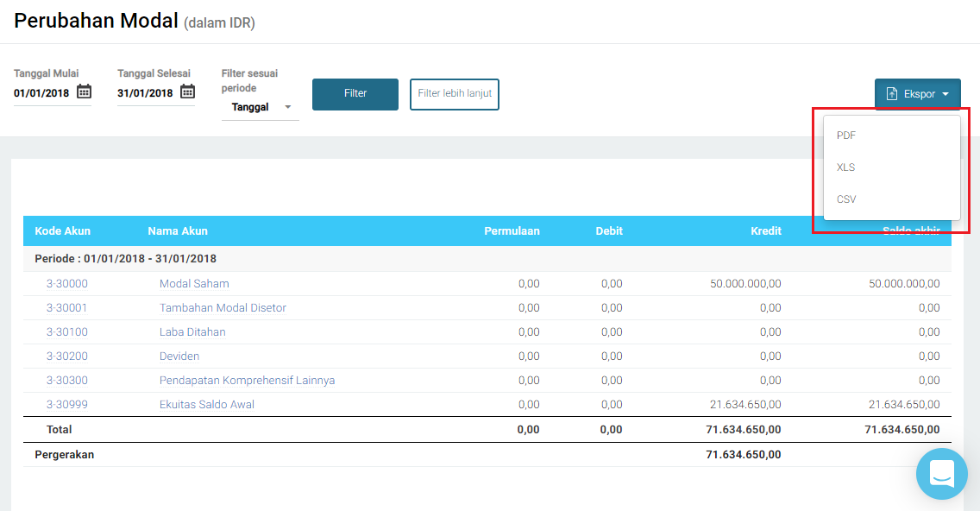Choose CSV from the export menu

(x=846, y=199)
